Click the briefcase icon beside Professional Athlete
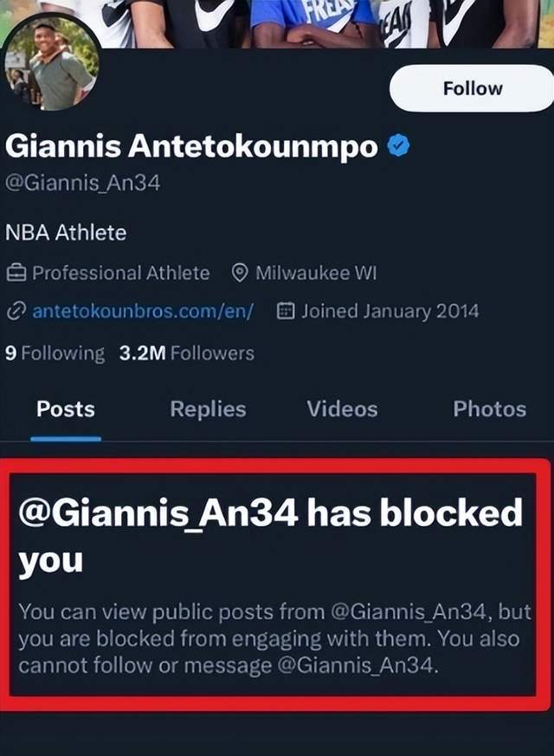The height and width of the screenshot is (756, 554). pos(16,273)
